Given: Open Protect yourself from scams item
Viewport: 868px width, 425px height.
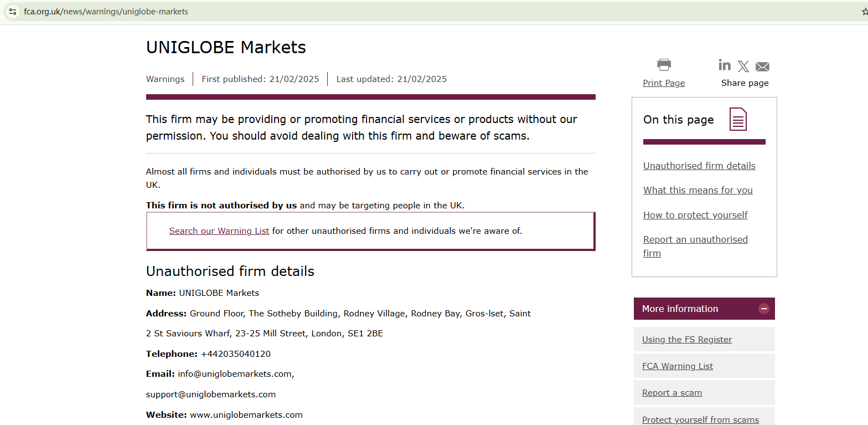Looking at the screenshot, I should [x=700, y=419].
